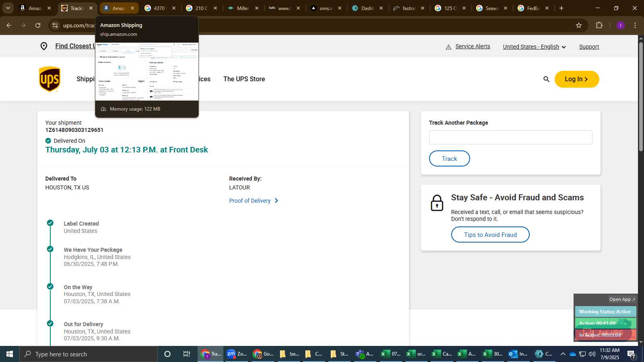Close the Amazon Shipping tab
This screenshot has width=644, height=362.
point(132,8)
